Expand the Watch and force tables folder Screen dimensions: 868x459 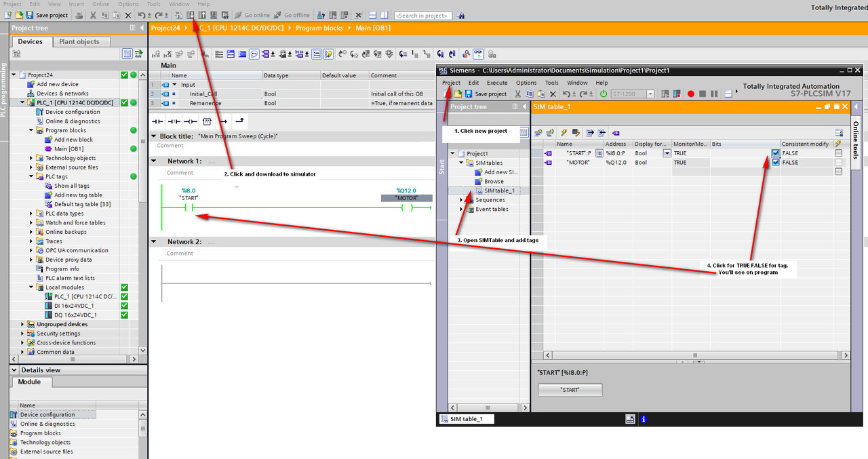31,222
